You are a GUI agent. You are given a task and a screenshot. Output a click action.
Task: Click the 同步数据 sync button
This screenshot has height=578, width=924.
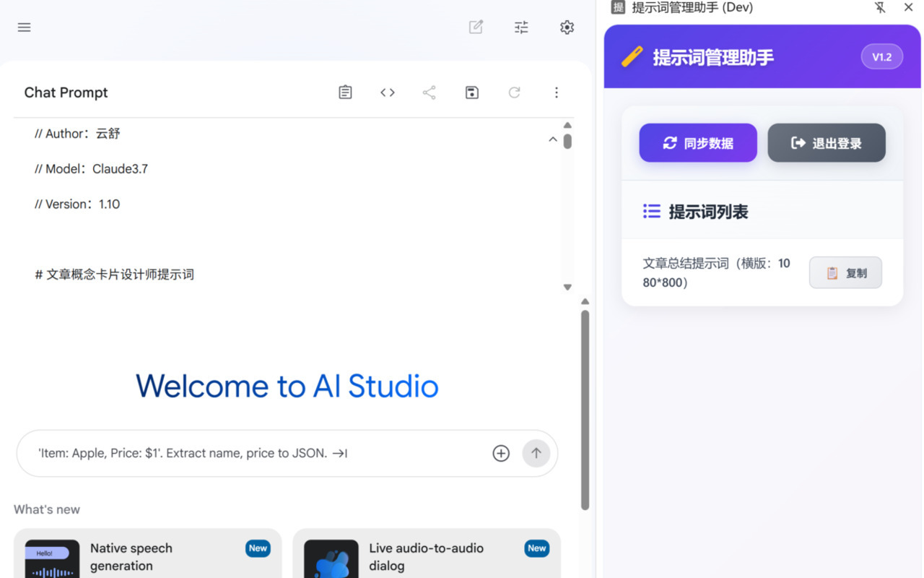(697, 142)
